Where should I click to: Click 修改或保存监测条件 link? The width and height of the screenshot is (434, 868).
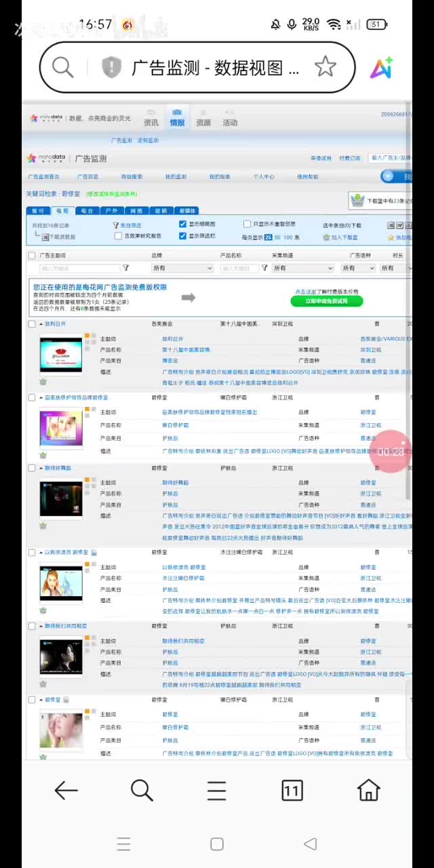coord(111,194)
